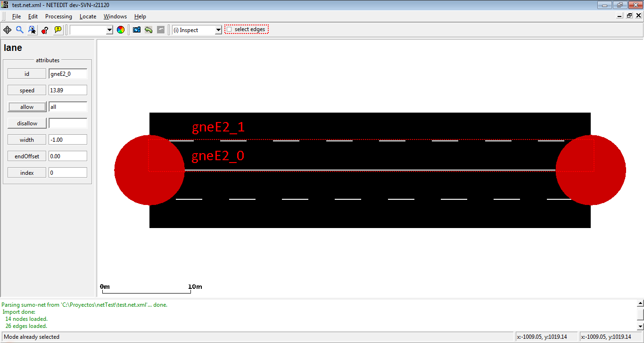Open the Processing menu
This screenshot has width=644, height=343.
click(x=58, y=16)
